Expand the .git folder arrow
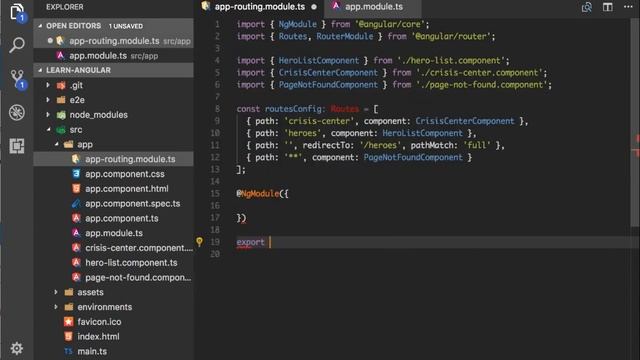 pos(48,85)
